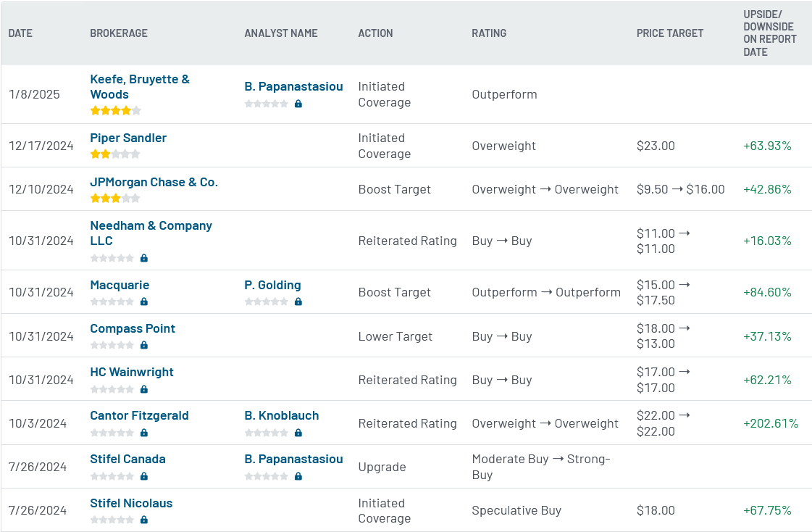Click the 12/17/2024 date cell

[41, 146]
